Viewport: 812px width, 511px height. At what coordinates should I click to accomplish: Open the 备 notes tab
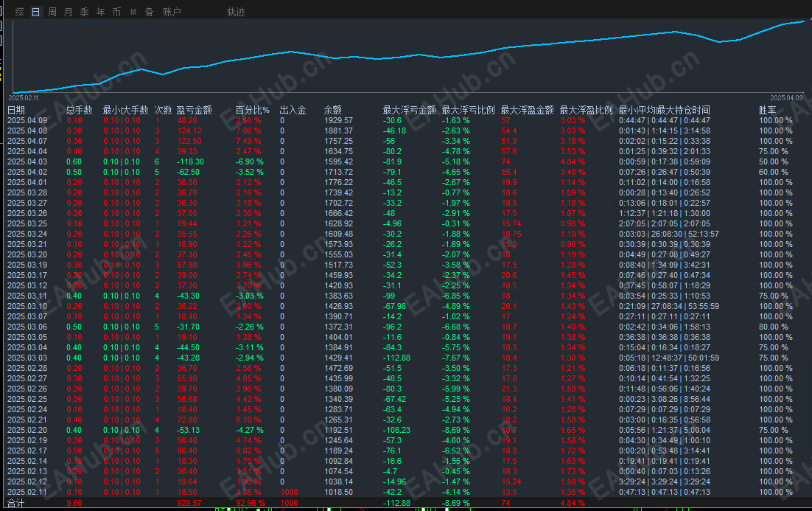coord(149,12)
